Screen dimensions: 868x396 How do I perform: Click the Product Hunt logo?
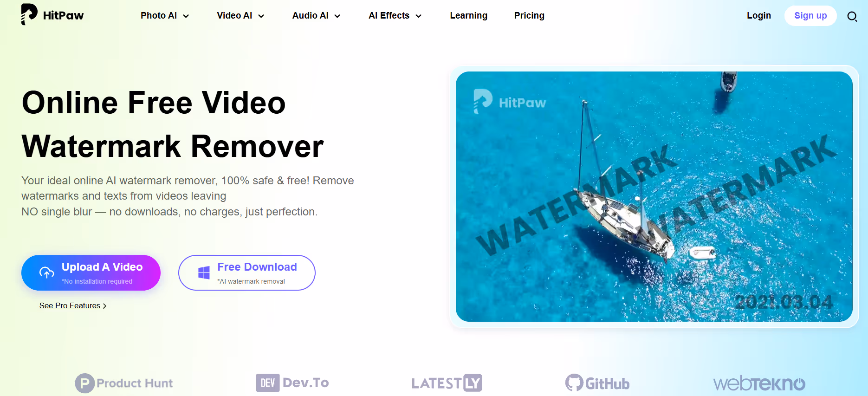coord(124,383)
